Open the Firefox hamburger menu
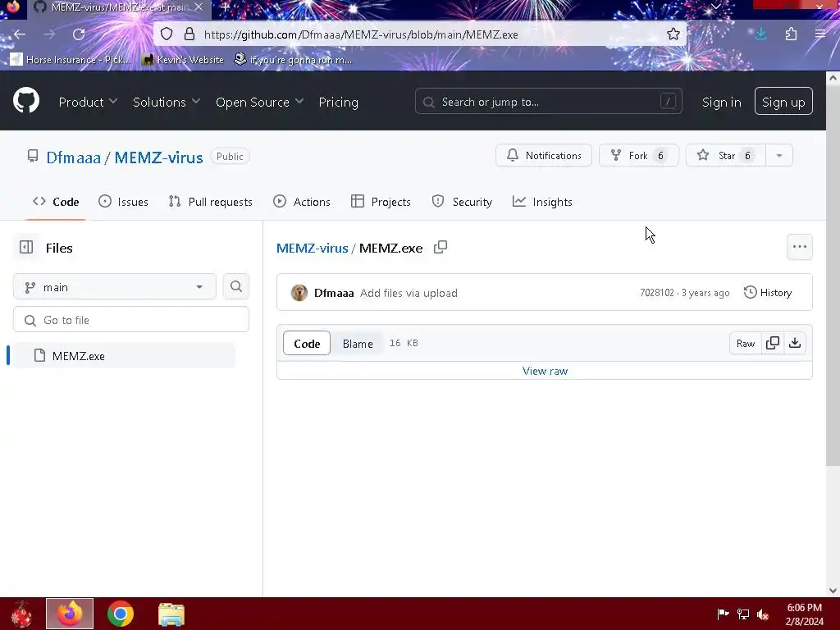 [x=820, y=34]
